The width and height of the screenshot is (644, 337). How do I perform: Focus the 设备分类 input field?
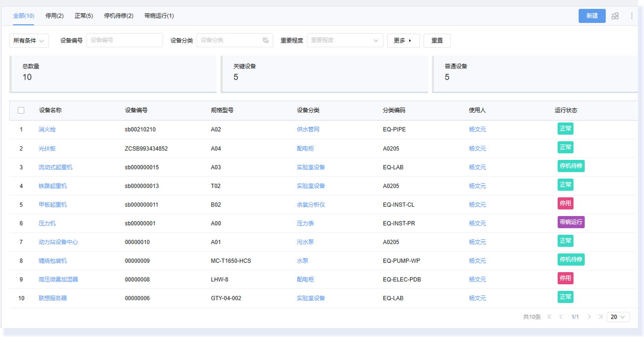pyautogui.click(x=235, y=41)
